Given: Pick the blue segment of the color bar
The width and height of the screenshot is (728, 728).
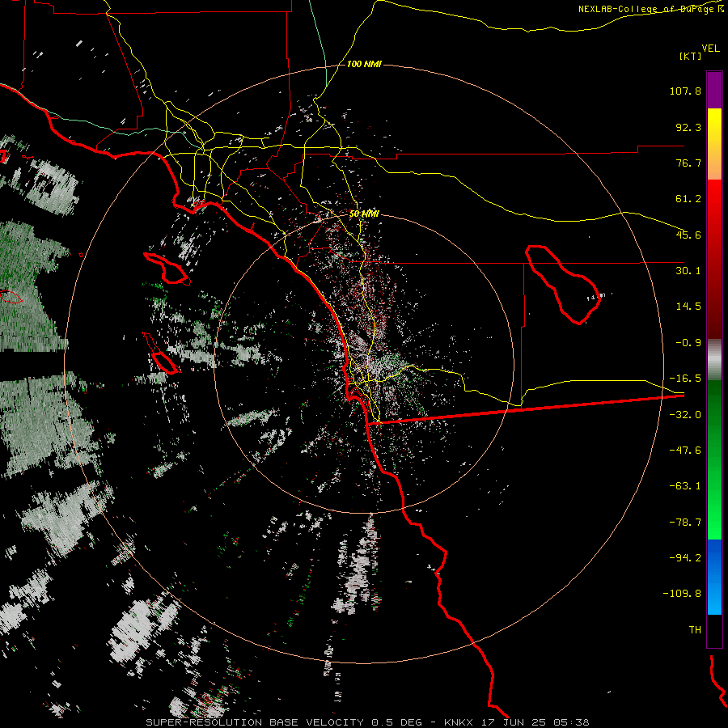Looking at the screenshot, I should point(714,577).
